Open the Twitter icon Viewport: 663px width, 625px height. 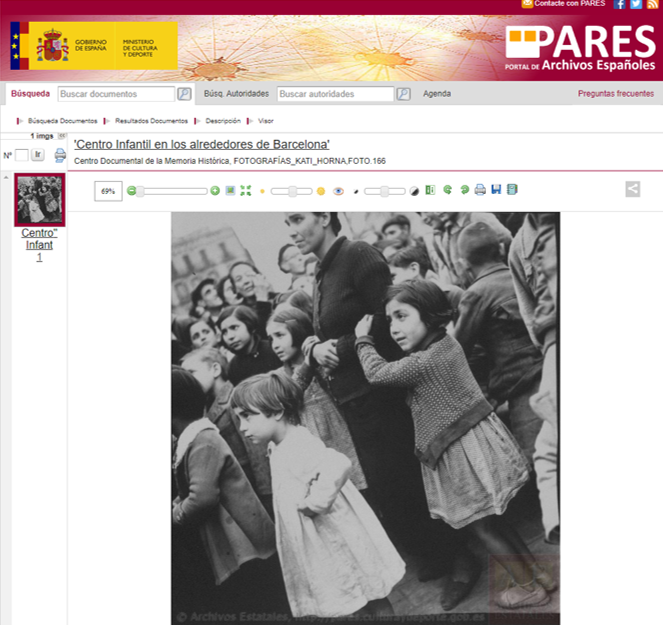click(636, 4)
